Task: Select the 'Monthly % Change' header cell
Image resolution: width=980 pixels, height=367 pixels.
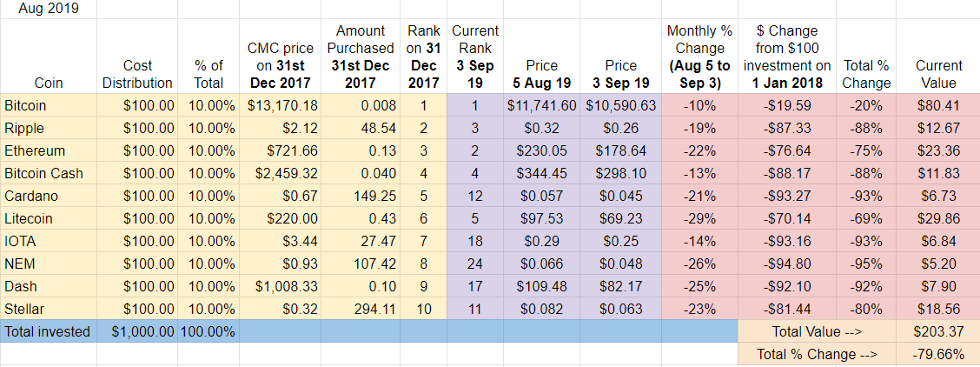Action: tap(699, 57)
